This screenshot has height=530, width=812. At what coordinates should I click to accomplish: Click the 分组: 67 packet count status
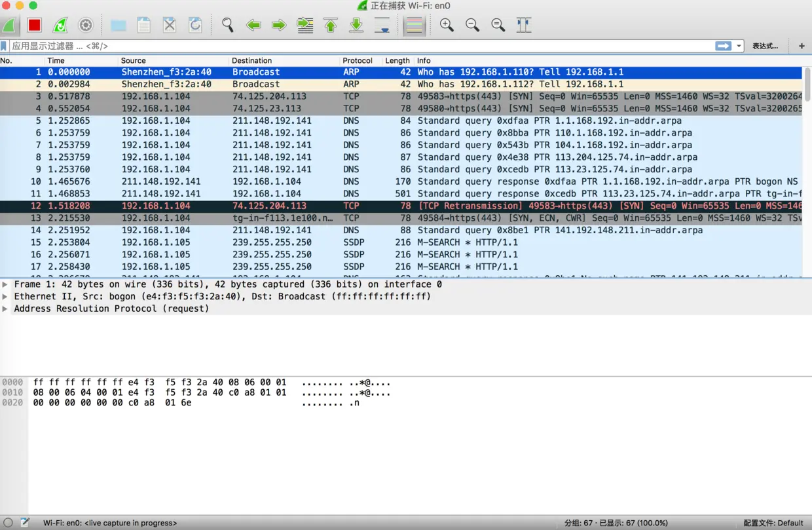(x=616, y=523)
